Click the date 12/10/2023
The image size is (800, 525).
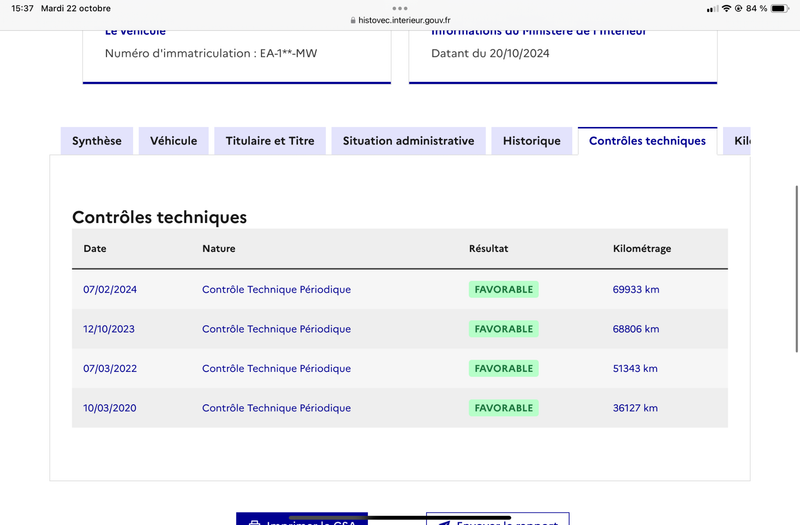click(109, 329)
